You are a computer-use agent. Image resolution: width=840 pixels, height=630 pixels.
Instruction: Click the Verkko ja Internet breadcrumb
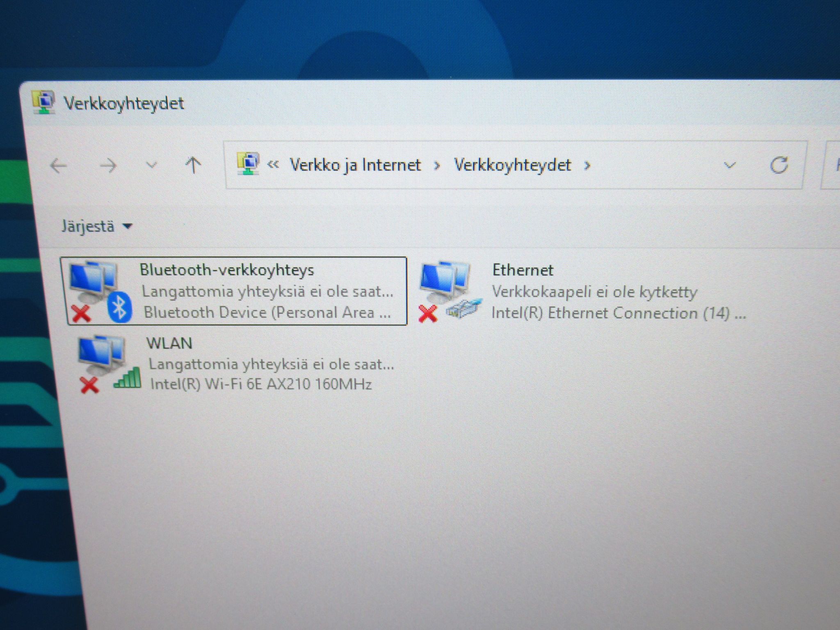[355, 165]
